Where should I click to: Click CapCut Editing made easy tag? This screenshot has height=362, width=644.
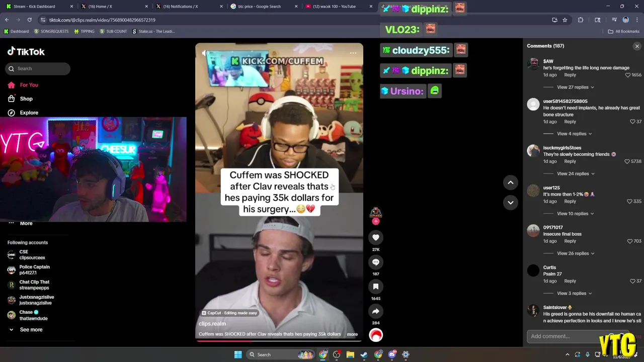click(x=229, y=313)
